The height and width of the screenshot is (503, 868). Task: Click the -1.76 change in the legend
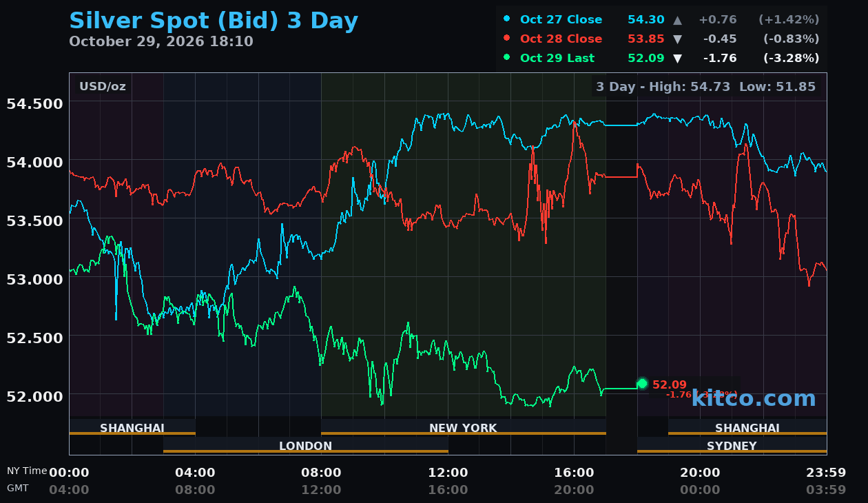719,58
